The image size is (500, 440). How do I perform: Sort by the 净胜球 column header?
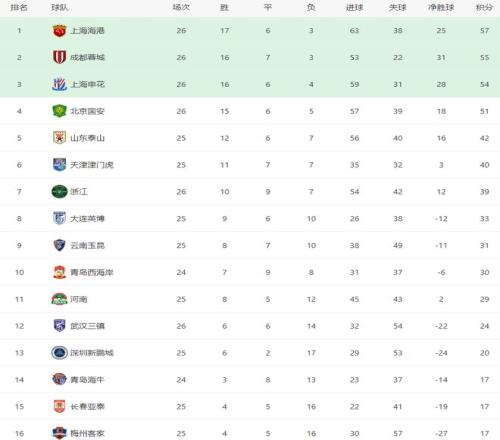pos(441,7)
